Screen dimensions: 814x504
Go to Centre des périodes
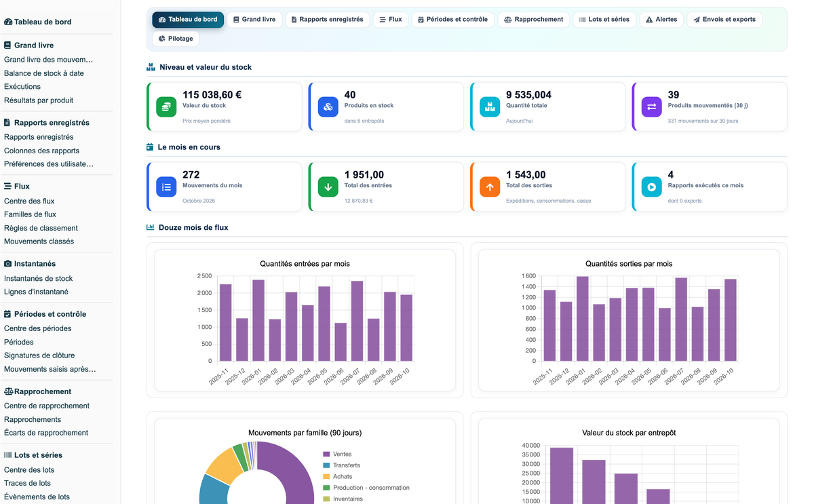[x=38, y=328]
